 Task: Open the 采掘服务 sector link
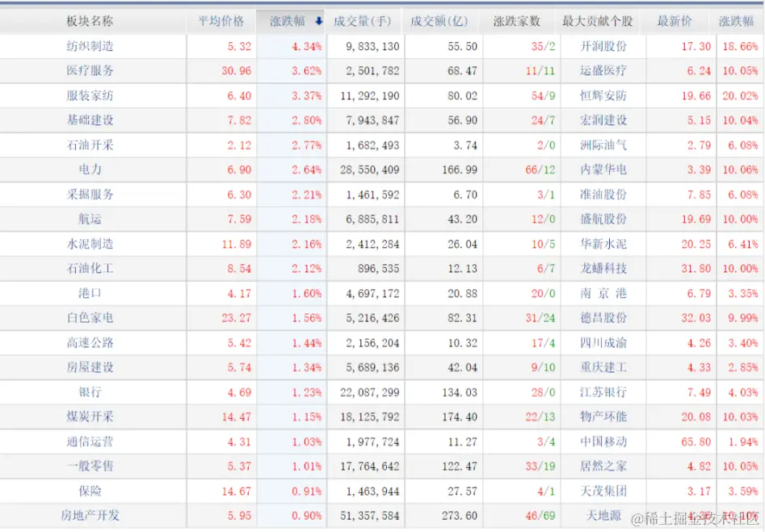point(90,194)
